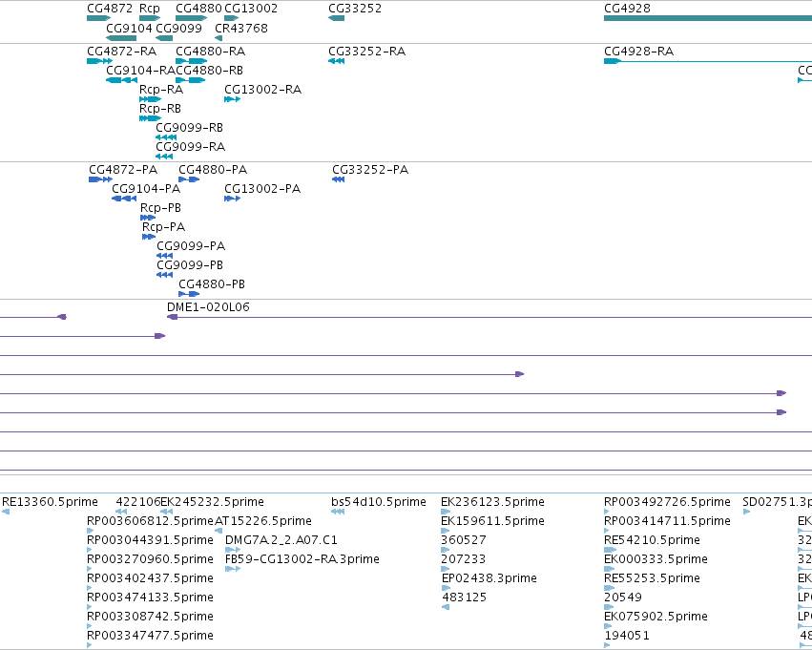Click the CG9104-PA protein label
Screen dimensions: 812x650
[x=146, y=189]
